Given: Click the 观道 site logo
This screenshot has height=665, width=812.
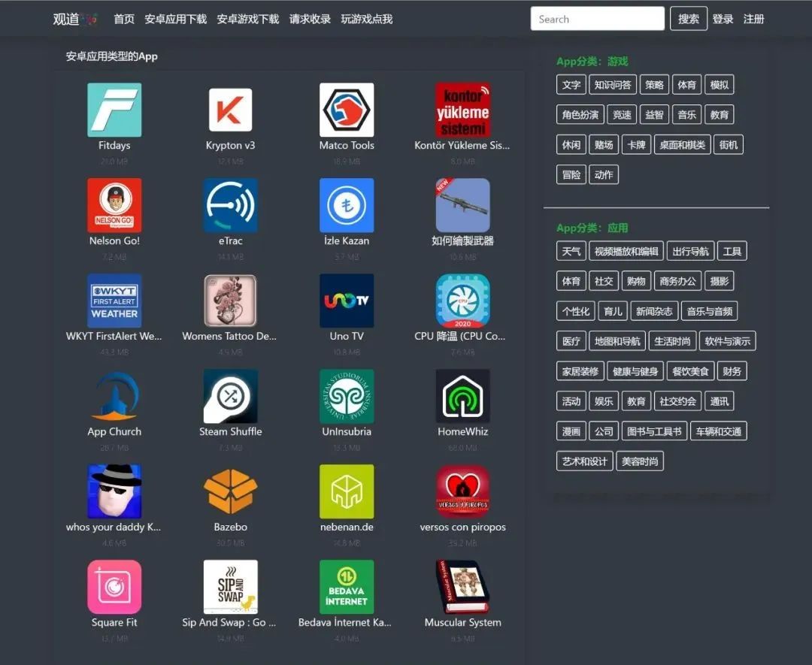Looking at the screenshot, I should [74, 19].
